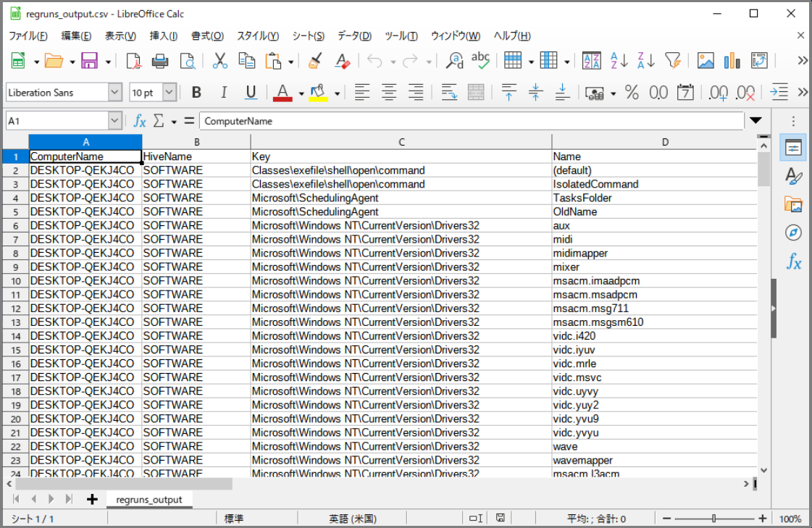The image size is (812, 528).
Task: Sort ascending A to Z
Action: coord(619,61)
